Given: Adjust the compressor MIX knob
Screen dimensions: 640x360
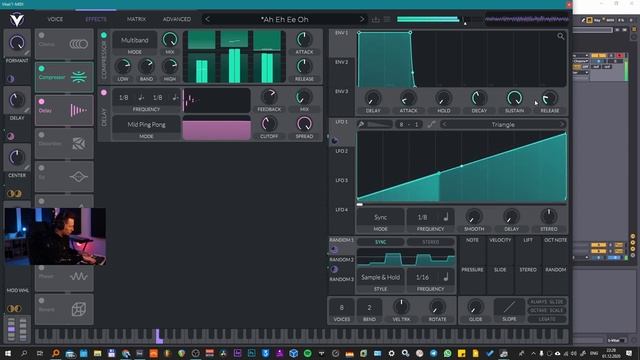Looking at the screenshot, I should (170, 40).
